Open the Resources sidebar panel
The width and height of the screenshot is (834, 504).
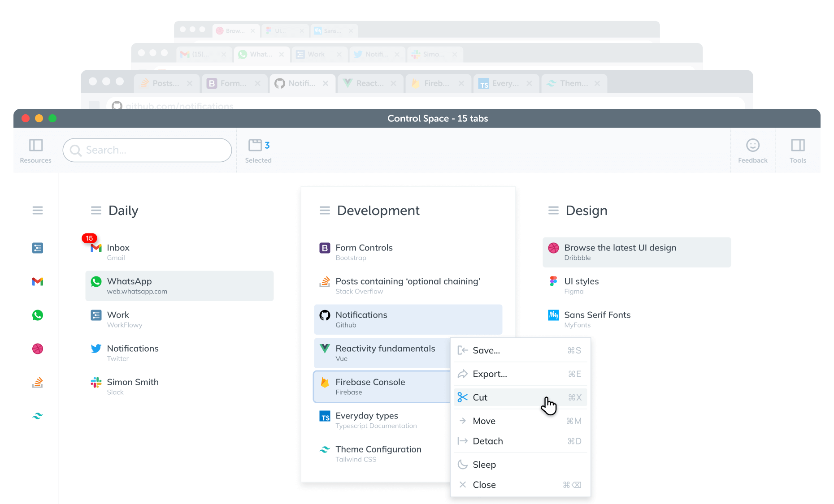[x=35, y=151]
